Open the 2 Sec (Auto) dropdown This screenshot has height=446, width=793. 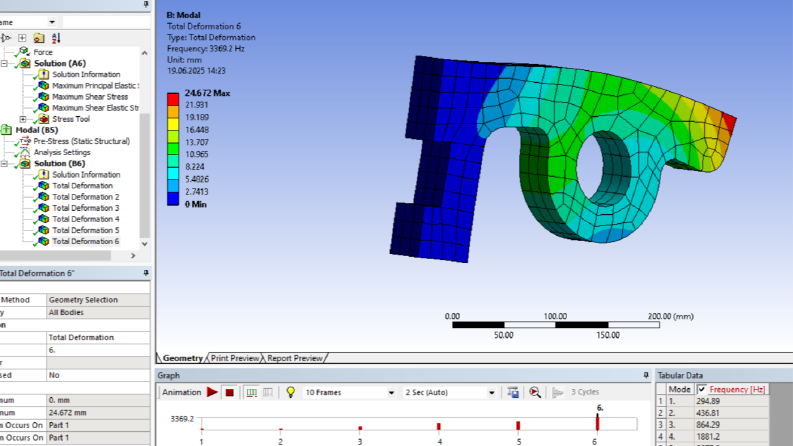point(491,392)
